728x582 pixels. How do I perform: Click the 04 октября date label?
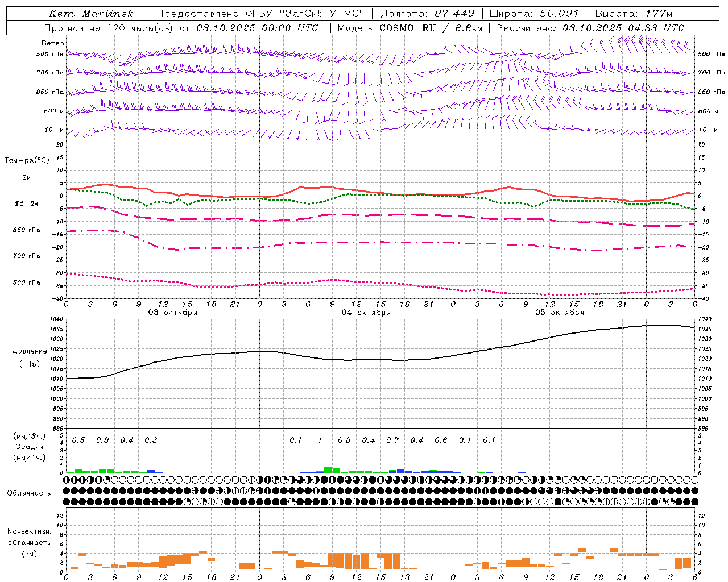coord(366,313)
